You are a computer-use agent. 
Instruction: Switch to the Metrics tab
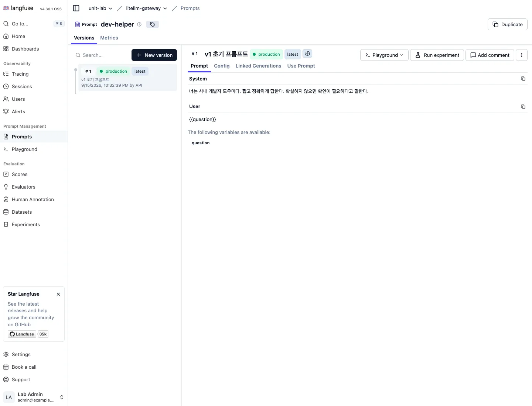(109, 38)
